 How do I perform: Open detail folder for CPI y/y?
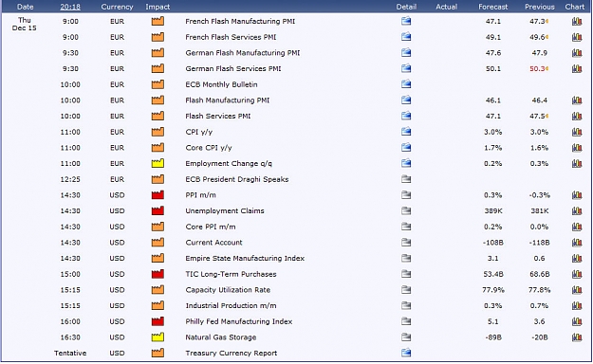pos(406,132)
